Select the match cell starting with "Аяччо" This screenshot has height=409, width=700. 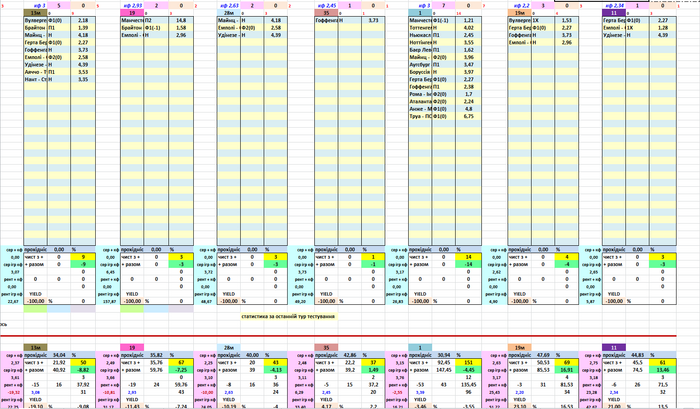tap(36, 72)
